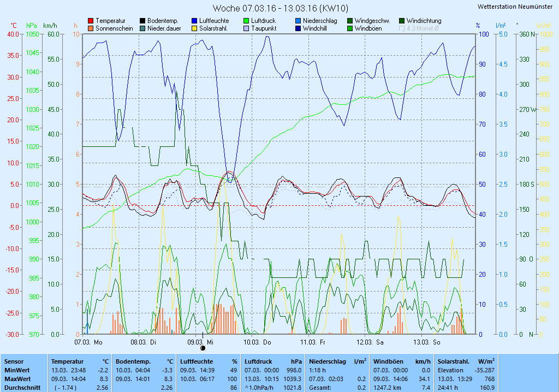Click the red Temperatur legend swatch
This screenshot has height=392, width=559.
point(91,21)
